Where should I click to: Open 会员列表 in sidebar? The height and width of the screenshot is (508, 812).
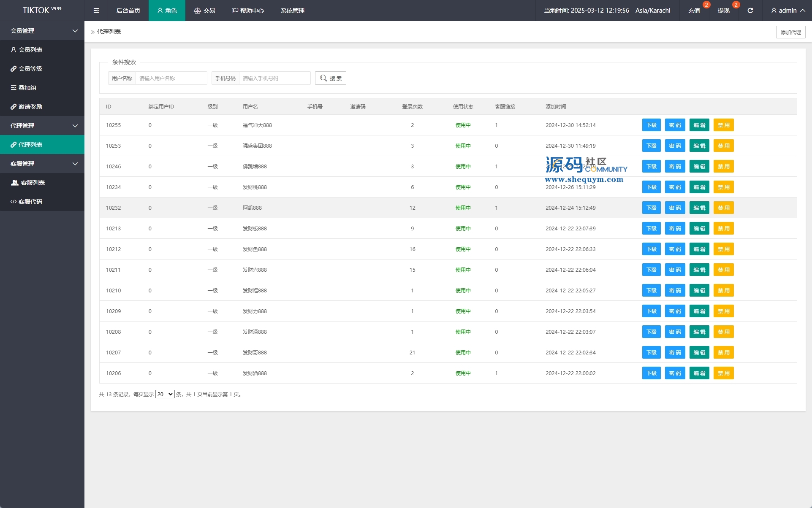tap(42, 50)
